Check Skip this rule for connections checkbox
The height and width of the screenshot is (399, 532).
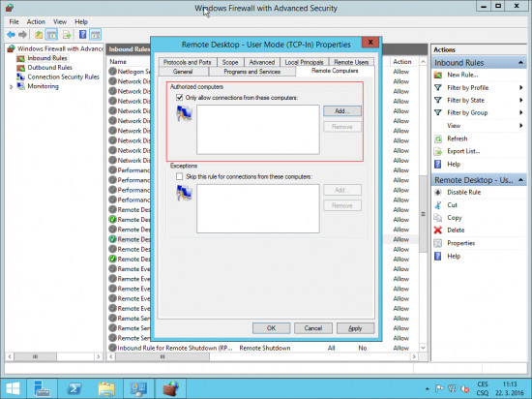(180, 176)
